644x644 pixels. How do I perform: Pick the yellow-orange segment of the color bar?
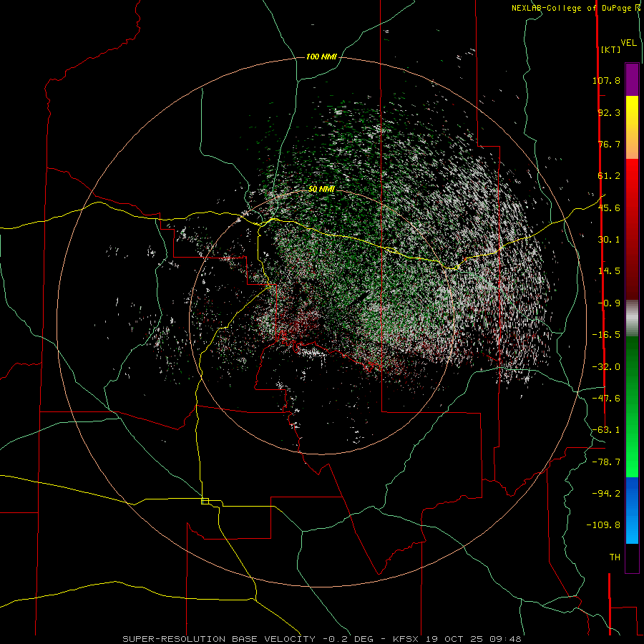tap(632, 127)
